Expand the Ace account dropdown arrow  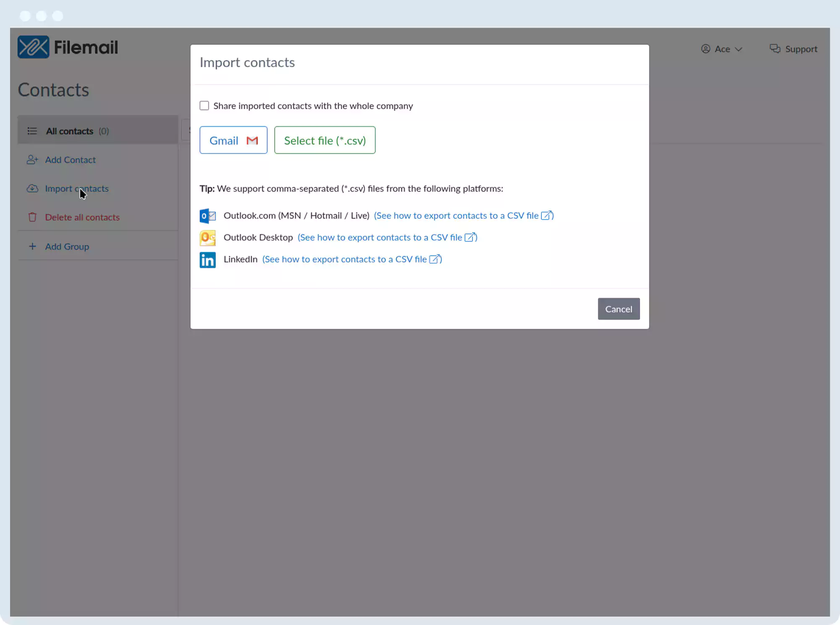739,49
